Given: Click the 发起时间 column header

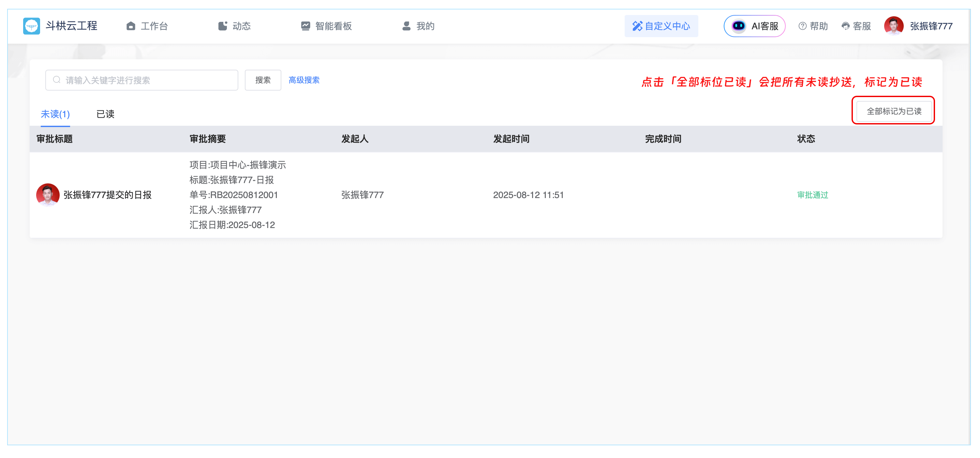Looking at the screenshot, I should click(511, 139).
